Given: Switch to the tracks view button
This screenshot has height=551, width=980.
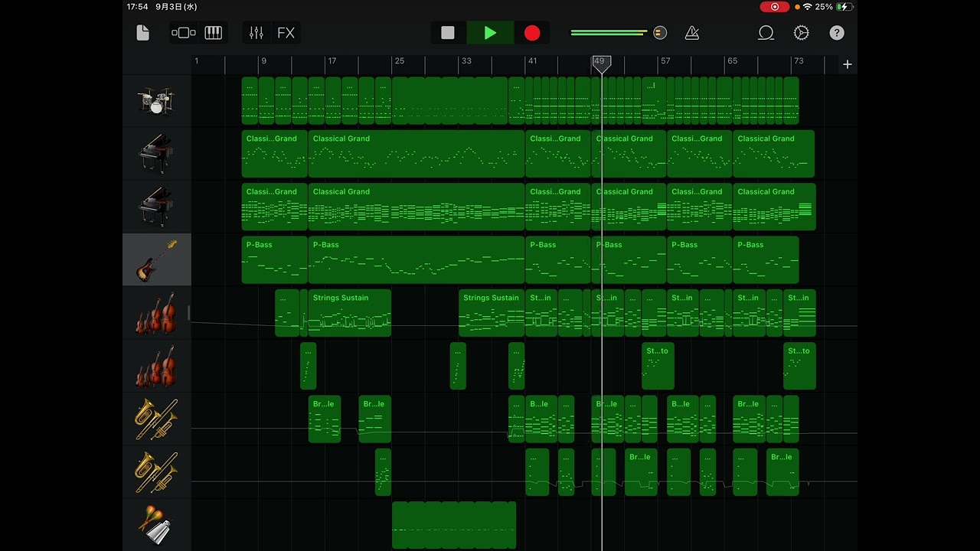Looking at the screenshot, I should (184, 33).
